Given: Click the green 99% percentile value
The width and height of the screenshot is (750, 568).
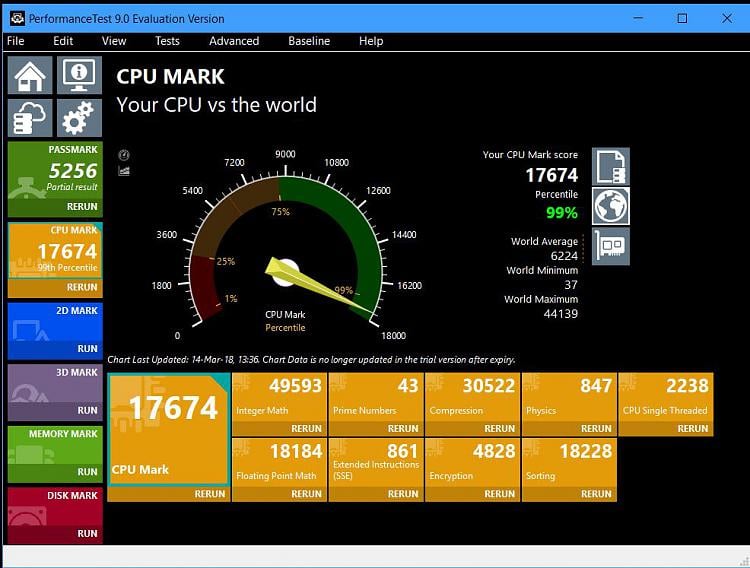Looking at the screenshot, I should 562,212.
